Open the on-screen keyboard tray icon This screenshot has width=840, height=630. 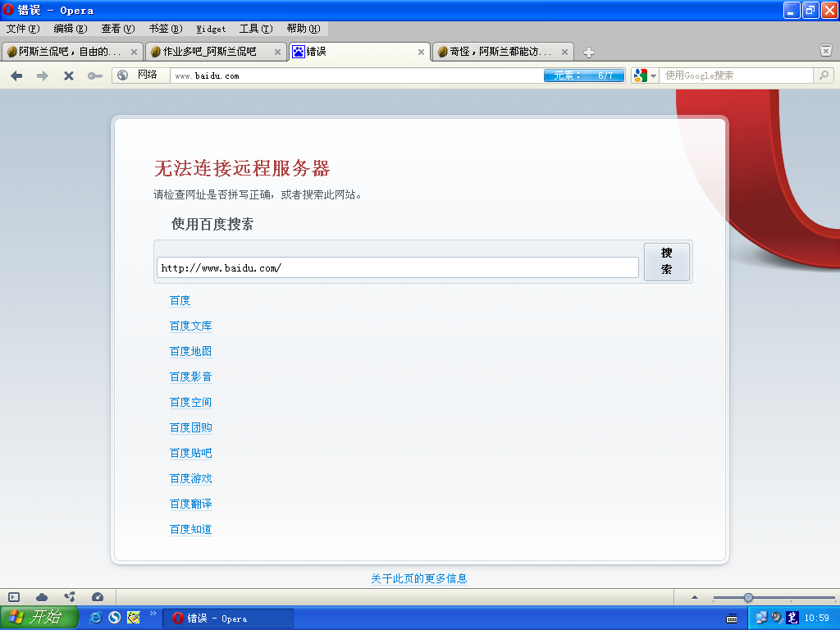point(731,619)
